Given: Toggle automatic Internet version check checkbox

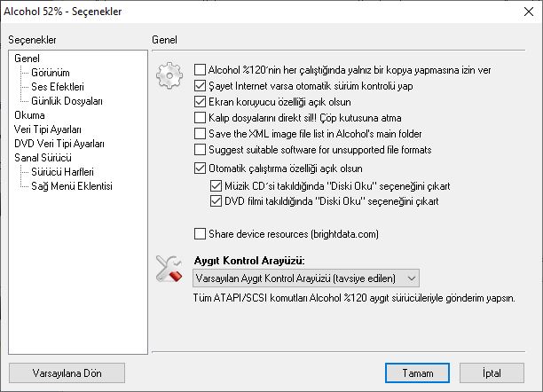Looking at the screenshot, I should 200,85.
